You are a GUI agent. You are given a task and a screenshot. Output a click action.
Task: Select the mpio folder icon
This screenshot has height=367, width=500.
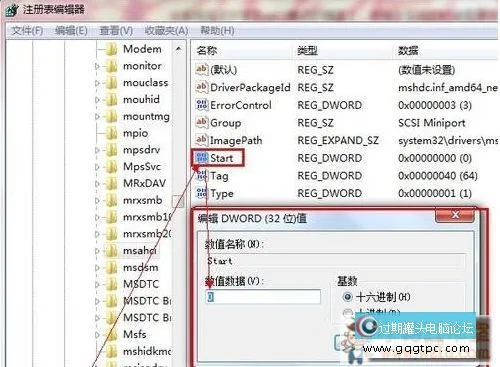tap(112, 133)
